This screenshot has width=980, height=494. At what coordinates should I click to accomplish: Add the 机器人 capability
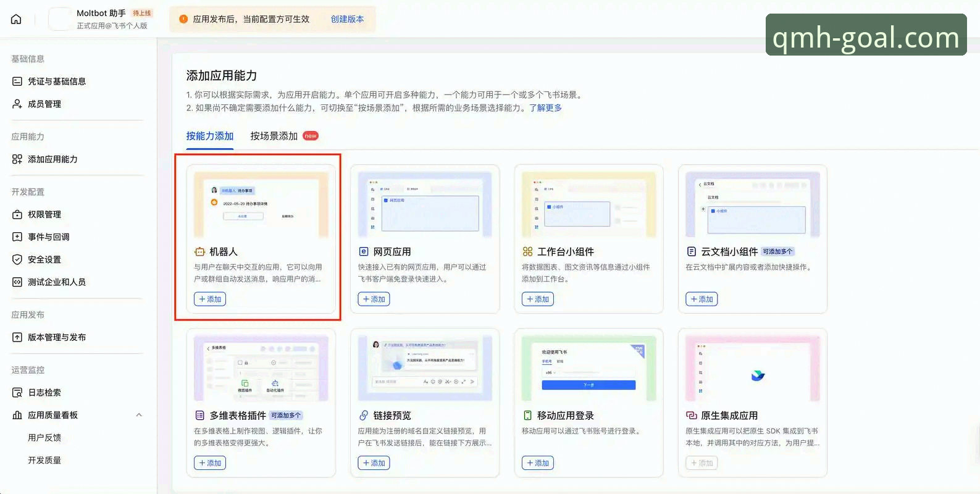click(x=210, y=299)
